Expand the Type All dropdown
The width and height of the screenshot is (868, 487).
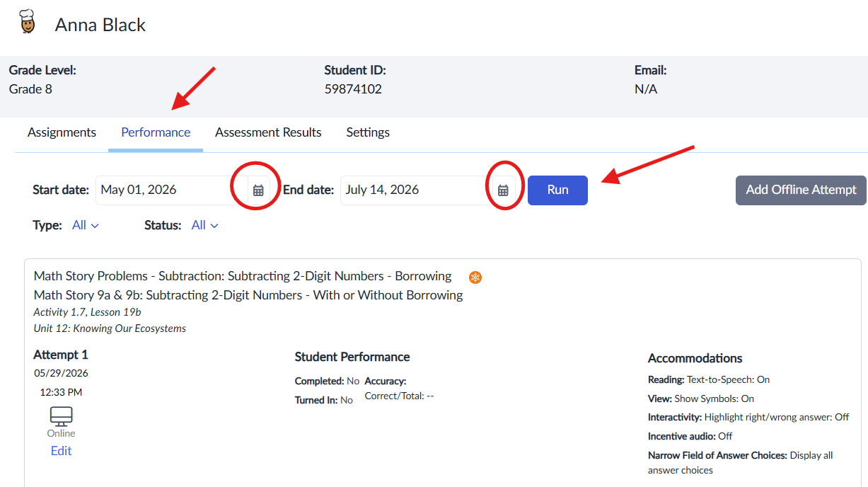click(x=86, y=225)
